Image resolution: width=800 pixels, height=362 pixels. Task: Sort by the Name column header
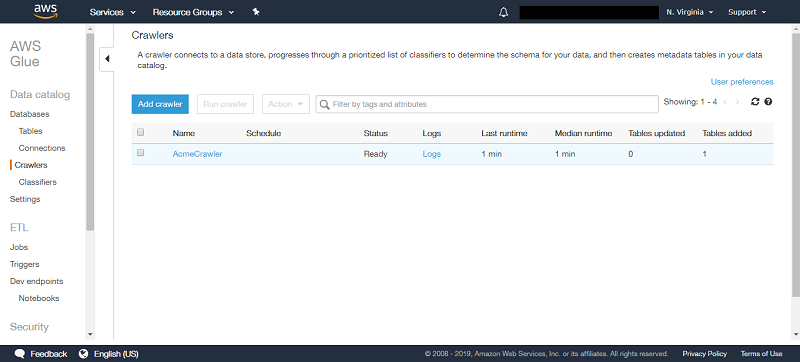[184, 133]
